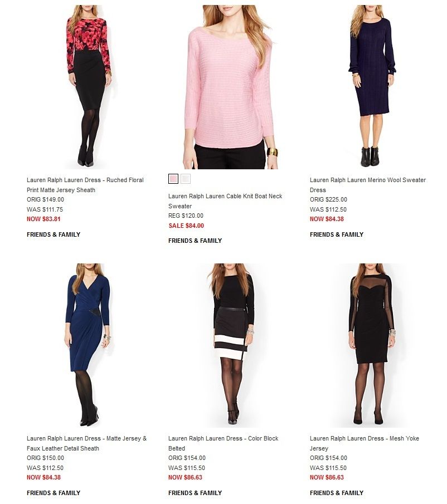Click the SALE $84.00 price text
447x504 pixels.
click(186, 226)
